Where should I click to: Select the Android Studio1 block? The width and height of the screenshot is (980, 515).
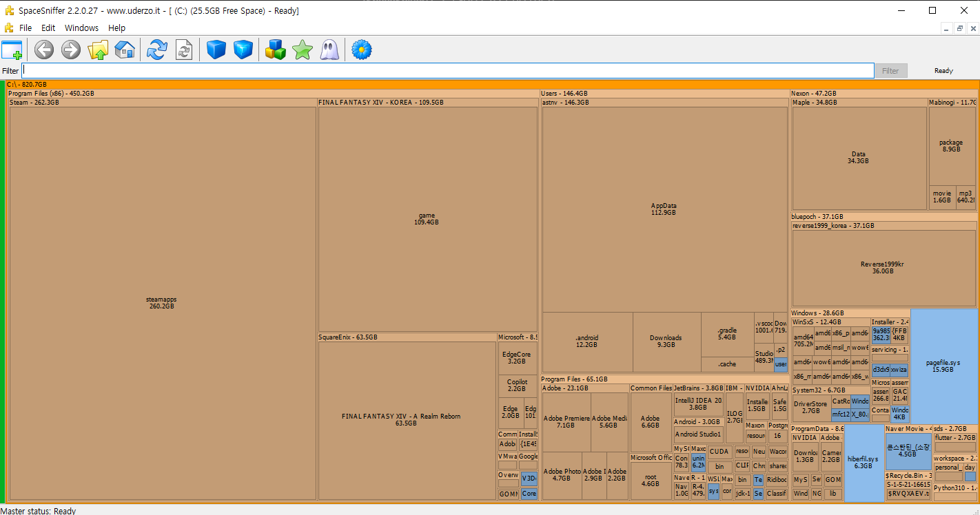coord(698,434)
